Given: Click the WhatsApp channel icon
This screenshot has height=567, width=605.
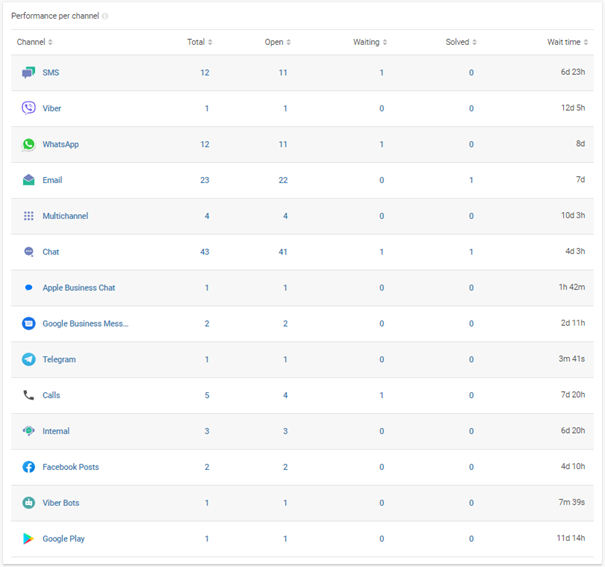Looking at the screenshot, I should 28,144.
